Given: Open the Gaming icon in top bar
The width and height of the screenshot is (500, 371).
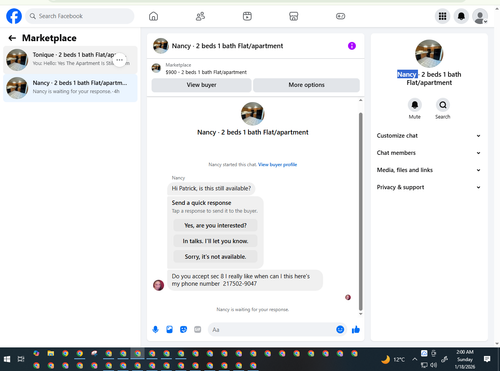Looking at the screenshot, I should coord(340,16).
